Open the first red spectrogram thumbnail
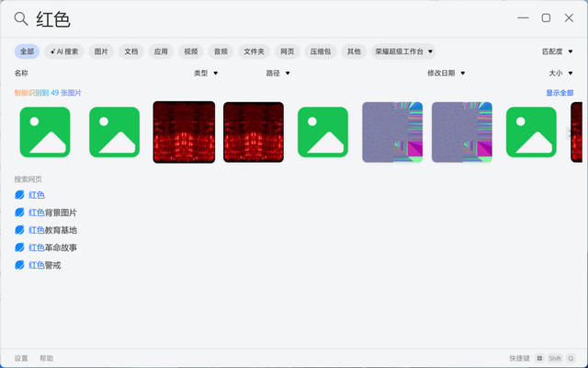The image size is (588, 368). (184, 132)
